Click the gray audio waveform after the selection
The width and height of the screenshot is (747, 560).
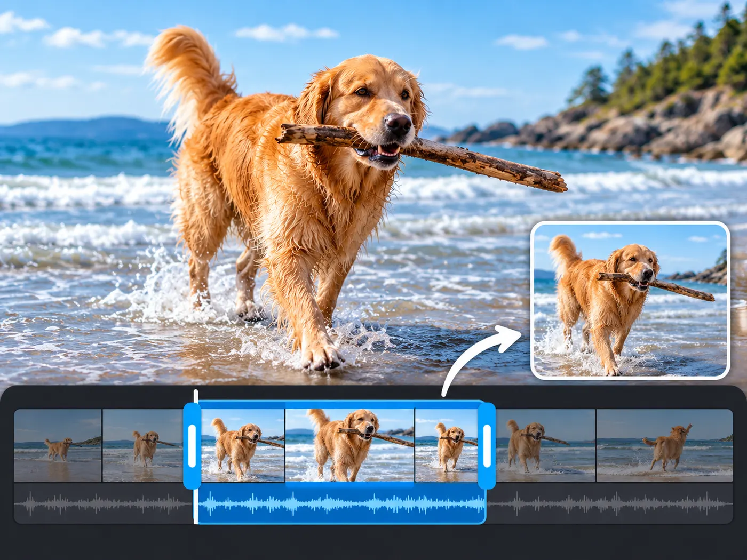click(609, 504)
